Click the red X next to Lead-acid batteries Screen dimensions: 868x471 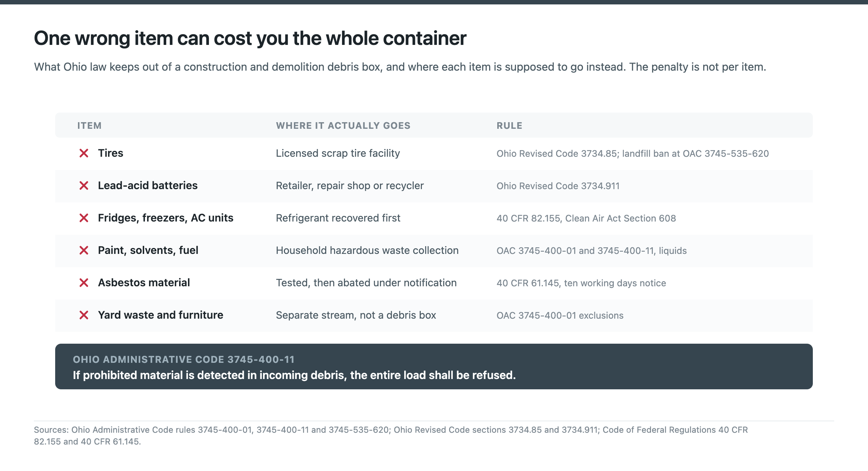point(84,185)
